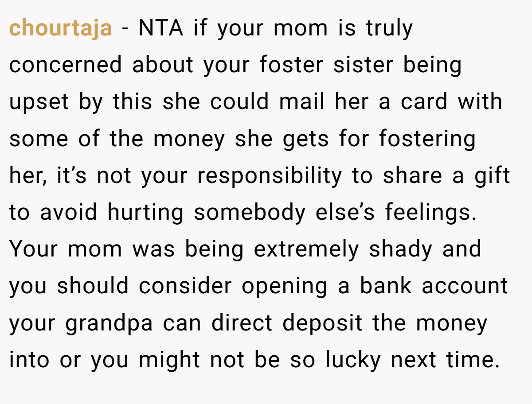The width and height of the screenshot is (532, 404).
Task: Select the word 'foster' before sister
Action: (x=291, y=65)
